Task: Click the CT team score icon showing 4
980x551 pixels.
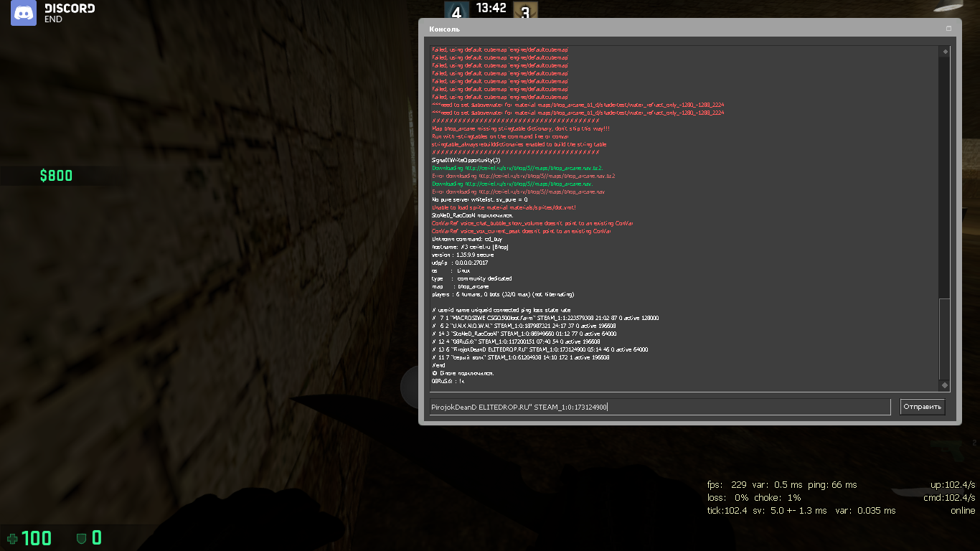Action: pyautogui.click(x=454, y=11)
